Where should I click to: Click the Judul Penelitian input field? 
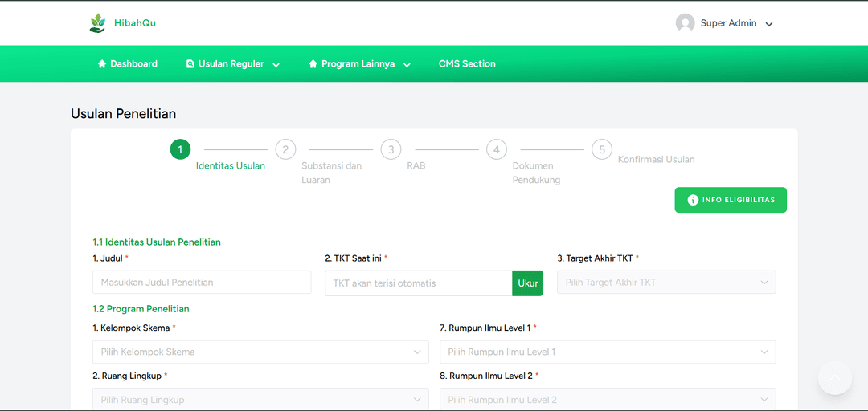tap(202, 283)
